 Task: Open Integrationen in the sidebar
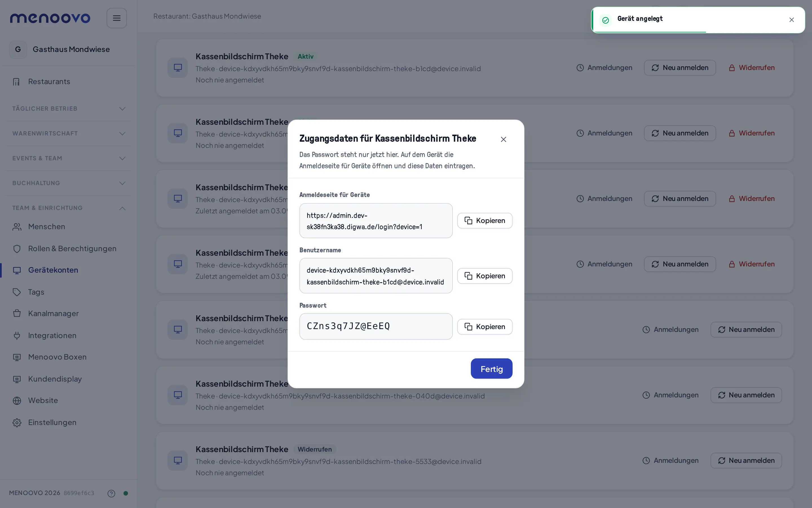[x=69, y=336]
